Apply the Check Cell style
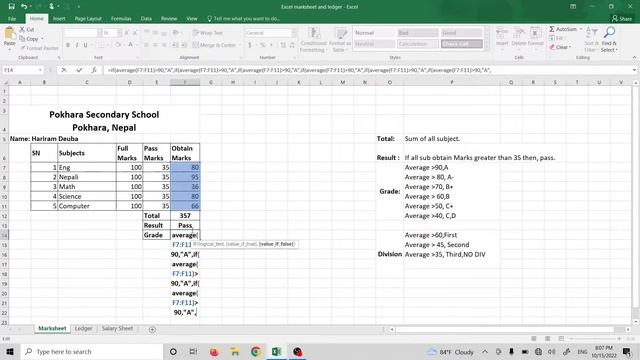Screen dimensions: 640x360 462,44
